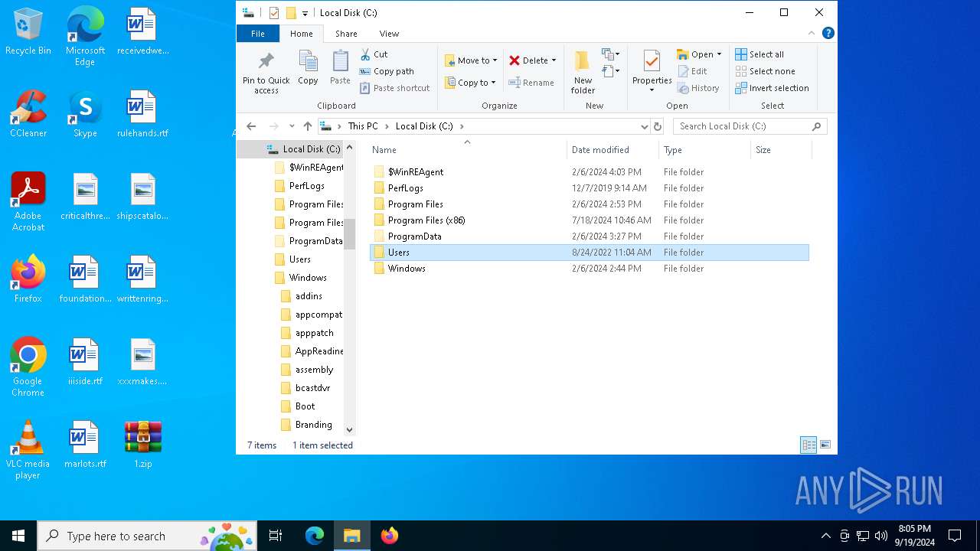Viewport: 980px width, 551px height.
Task: Select VLC media player desktop icon
Action: [28, 450]
